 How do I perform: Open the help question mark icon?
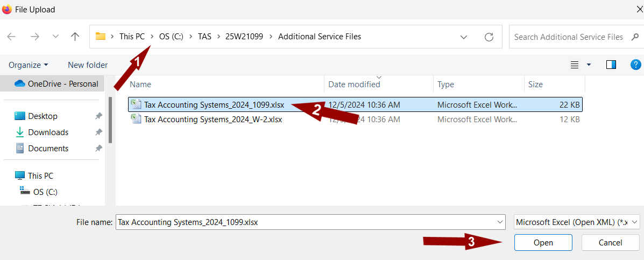(x=635, y=65)
